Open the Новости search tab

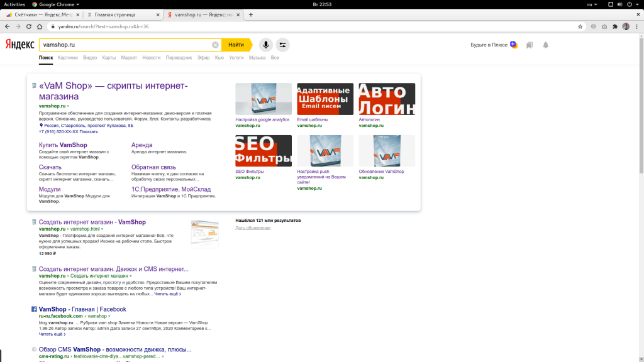pyautogui.click(x=151, y=58)
